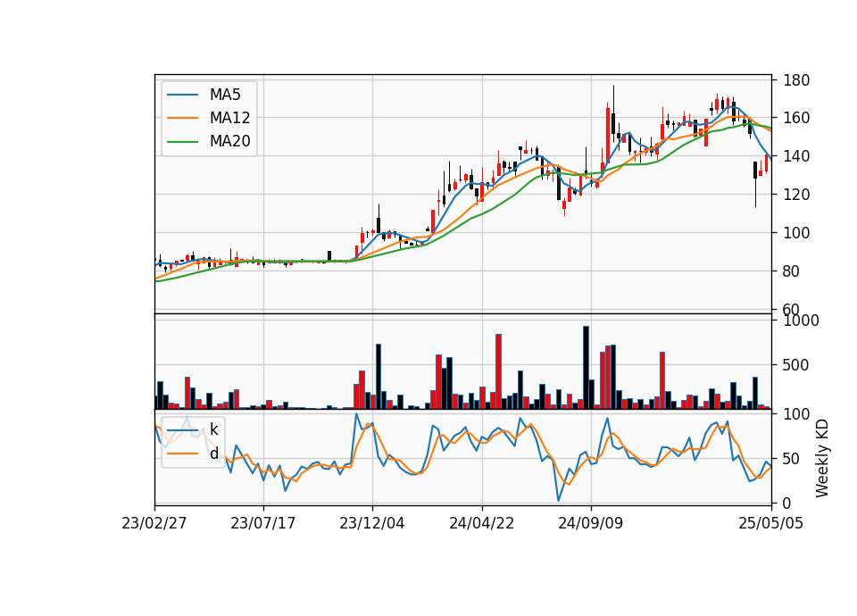Click the 180 price axis label
This screenshot has height=616, width=857.
click(x=795, y=80)
